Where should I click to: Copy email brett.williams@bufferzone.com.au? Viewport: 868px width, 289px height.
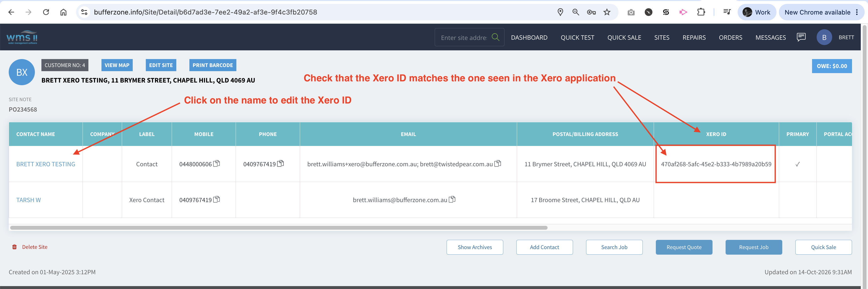tap(452, 199)
